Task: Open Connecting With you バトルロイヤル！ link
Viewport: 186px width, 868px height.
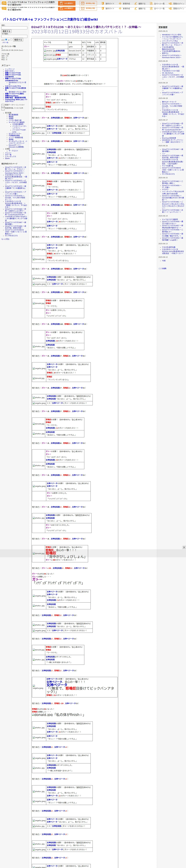Action: (x=16, y=100)
